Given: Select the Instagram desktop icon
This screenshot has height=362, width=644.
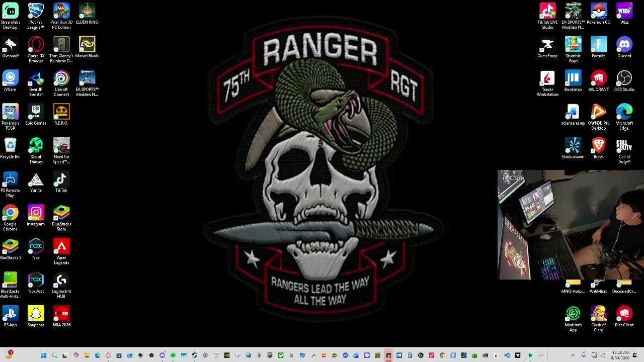Looking at the screenshot, I should point(36,216).
